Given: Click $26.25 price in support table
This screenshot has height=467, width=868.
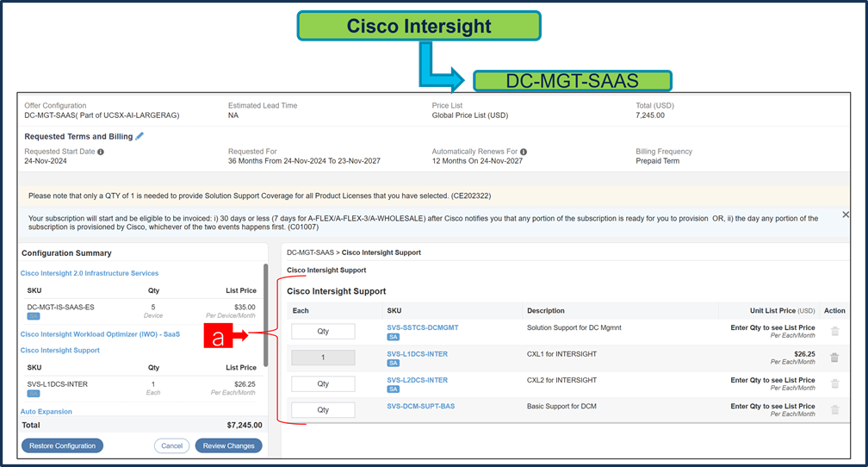Looking at the screenshot, I should (x=804, y=354).
